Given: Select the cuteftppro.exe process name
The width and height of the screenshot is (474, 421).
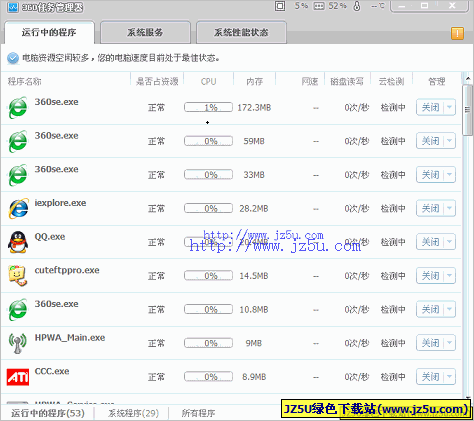Looking at the screenshot, I should pyautogui.click(x=67, y=270).
